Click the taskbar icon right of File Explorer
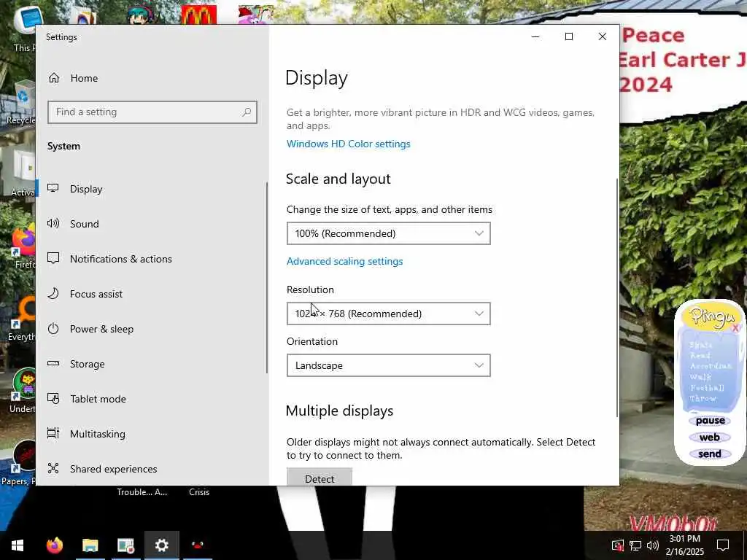747x560 pixels. 125,545
